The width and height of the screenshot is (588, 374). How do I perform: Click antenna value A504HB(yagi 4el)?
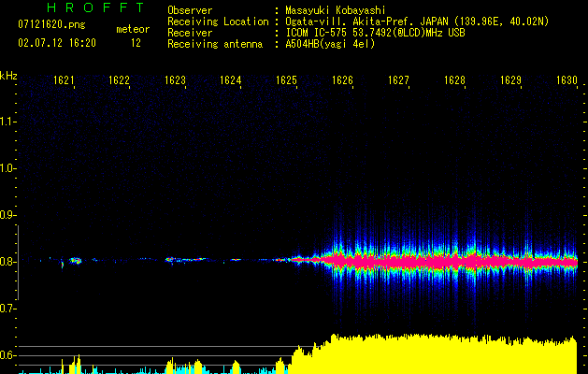[x=330, y=44]
